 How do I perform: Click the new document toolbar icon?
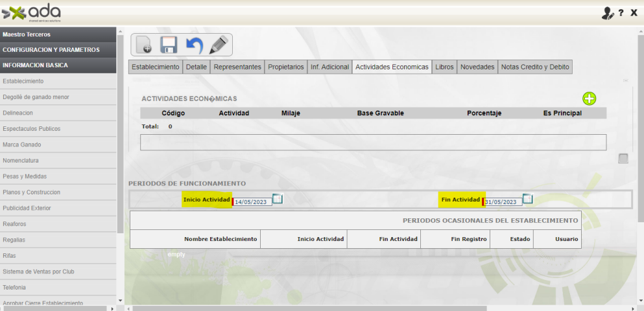pos(144,45)
